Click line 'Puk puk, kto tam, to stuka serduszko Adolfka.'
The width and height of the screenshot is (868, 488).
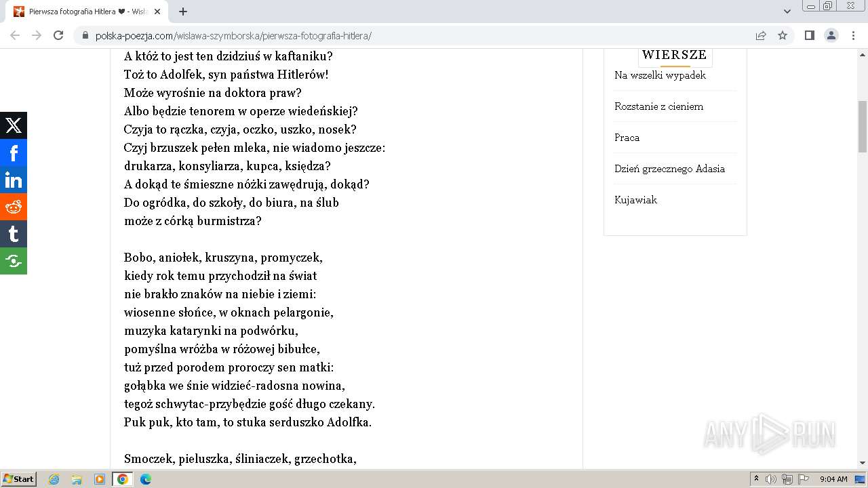(x=248, y=422)
